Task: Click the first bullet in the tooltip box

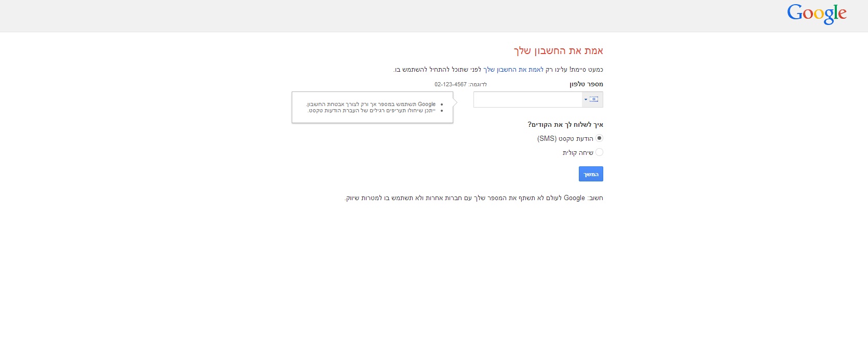Action: (371, 104)
